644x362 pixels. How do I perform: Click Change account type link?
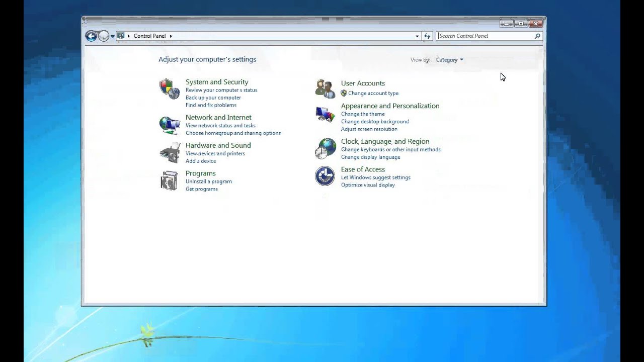point(373,93)
